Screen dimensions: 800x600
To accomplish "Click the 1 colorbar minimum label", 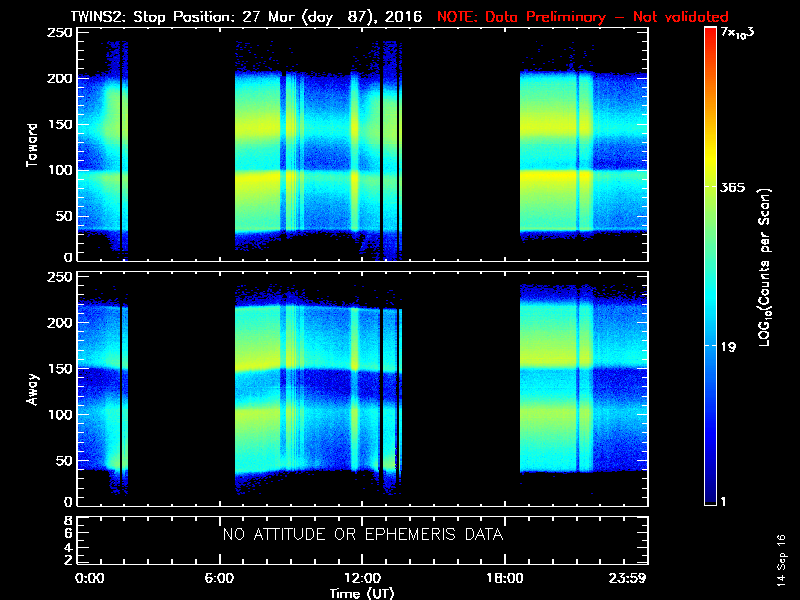I will tap(723, 502).
